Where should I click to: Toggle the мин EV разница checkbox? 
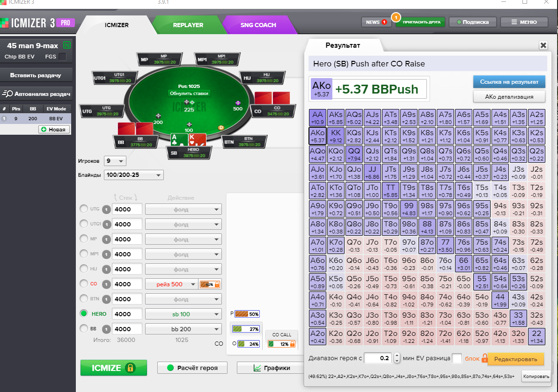(x=456, y=358)
